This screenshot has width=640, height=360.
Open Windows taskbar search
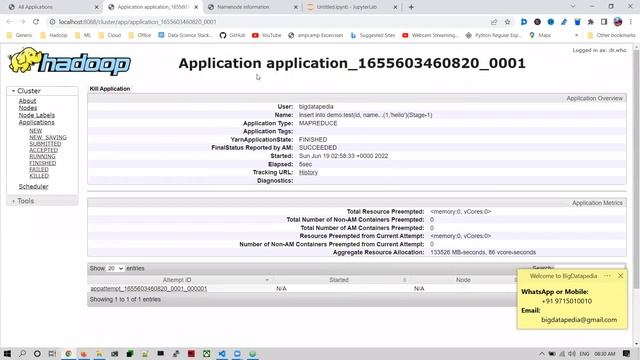pyautogui.click(x=22, y=353)
